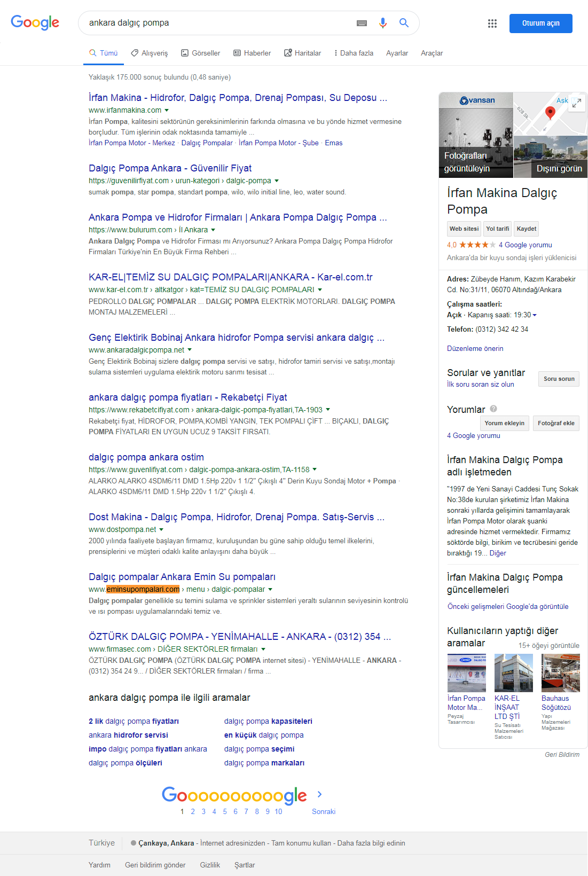Expand the closing hours 19:30 dropdown

pos(535,315)
